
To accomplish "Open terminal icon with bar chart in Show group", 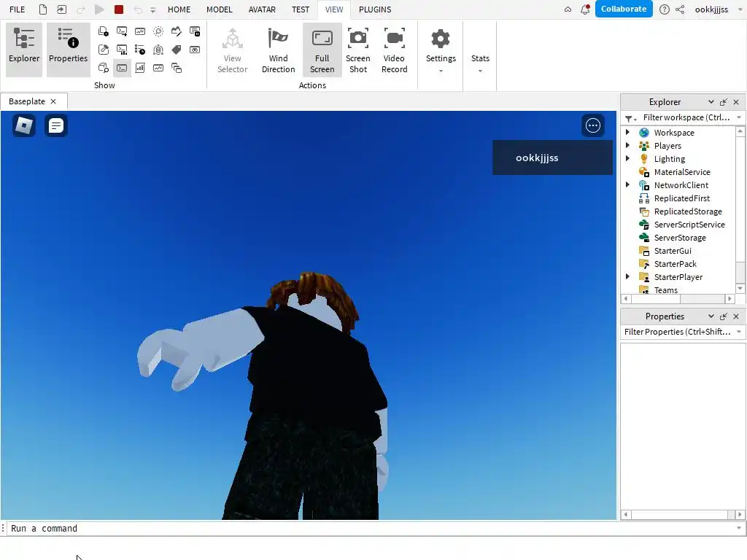I will 122,50.
